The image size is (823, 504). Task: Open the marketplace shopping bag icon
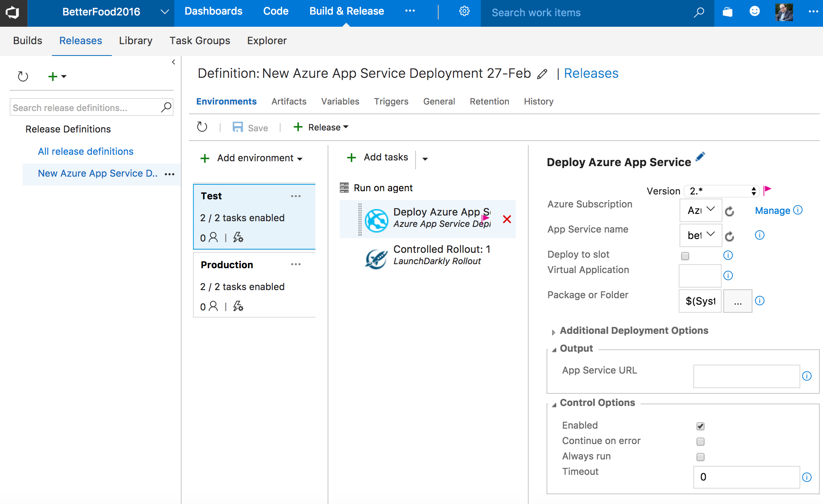728,12
